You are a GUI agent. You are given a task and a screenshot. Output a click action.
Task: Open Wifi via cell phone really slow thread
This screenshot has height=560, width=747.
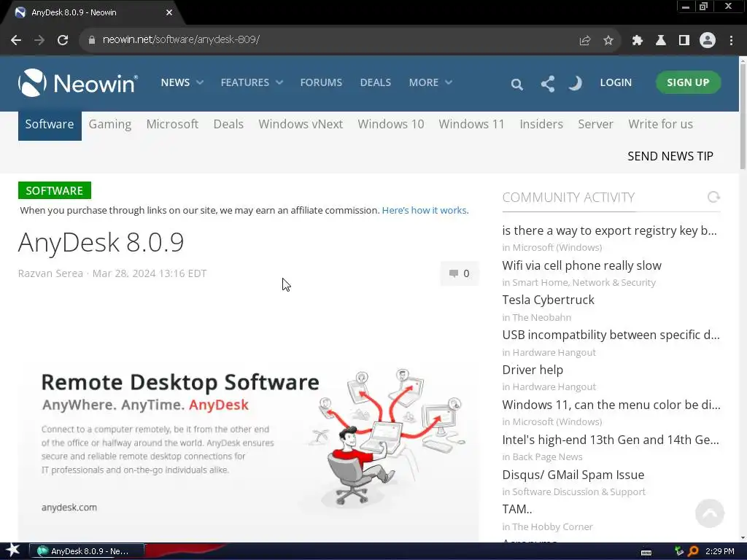tap(581, 265)
